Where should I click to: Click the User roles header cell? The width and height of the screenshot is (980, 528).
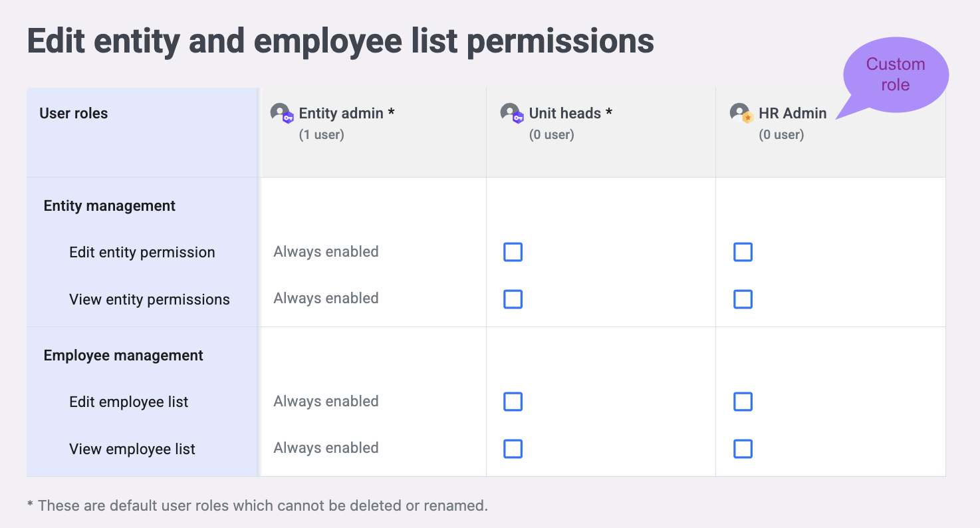[x=74, y=114]
